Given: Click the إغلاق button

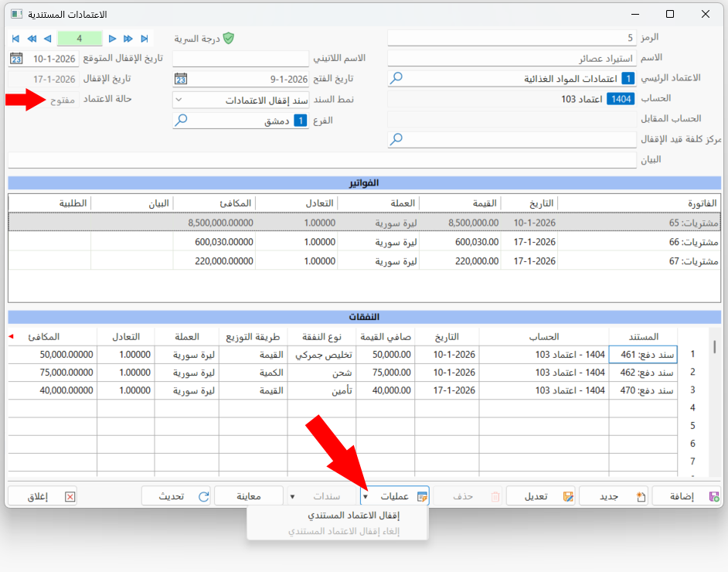Looking at the screenshot, I should coord(43,496).
